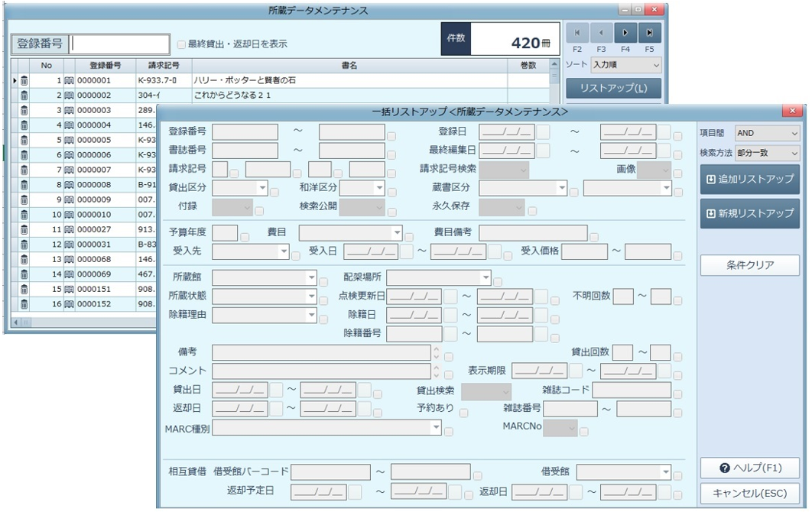Go to previous record (F3) button
The width and height of the screenshot is (812, 512).
[601, 33]
